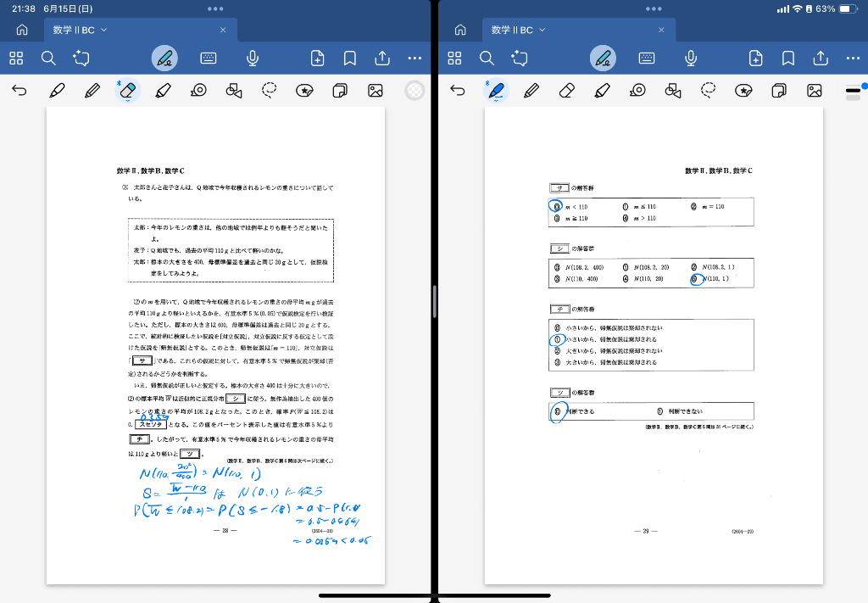Toggle pen writing mode in left pane
The image size is (868, 603).
164,58
